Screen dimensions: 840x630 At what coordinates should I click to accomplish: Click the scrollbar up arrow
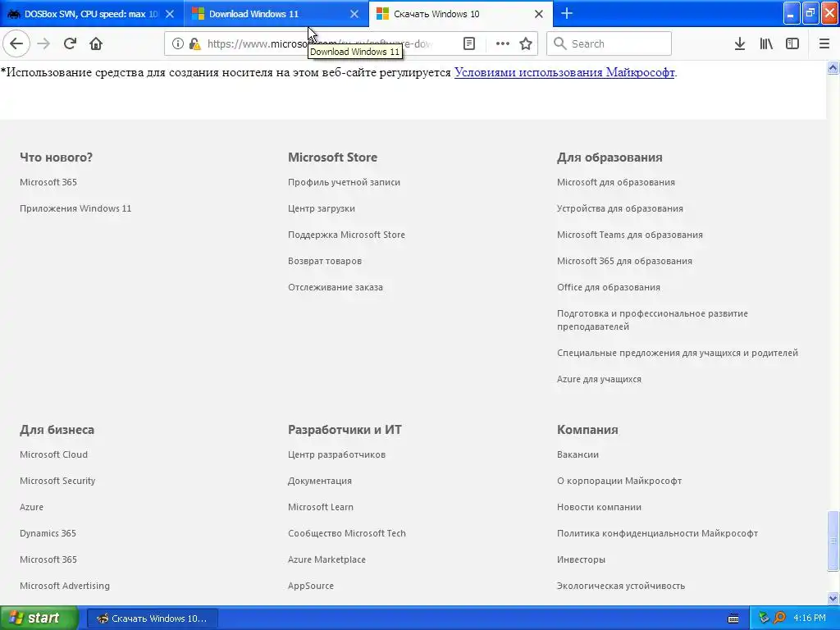(833, 67)
